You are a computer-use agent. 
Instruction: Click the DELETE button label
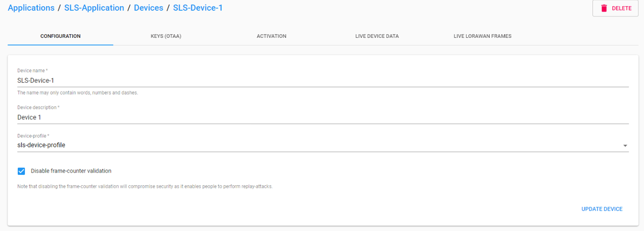(x=622, y=8)
